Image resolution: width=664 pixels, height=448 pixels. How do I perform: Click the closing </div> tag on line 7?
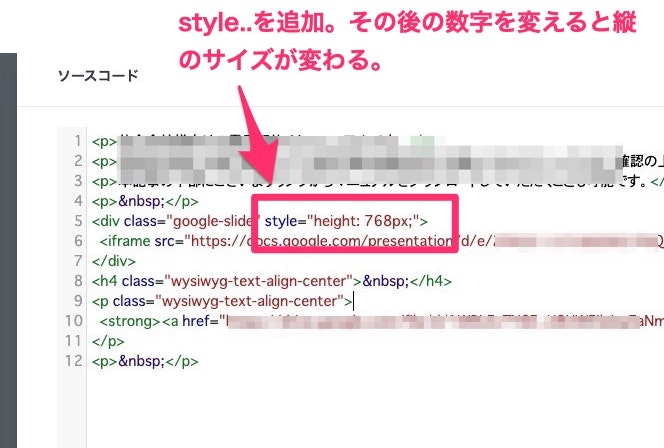[x=113, y=261]
